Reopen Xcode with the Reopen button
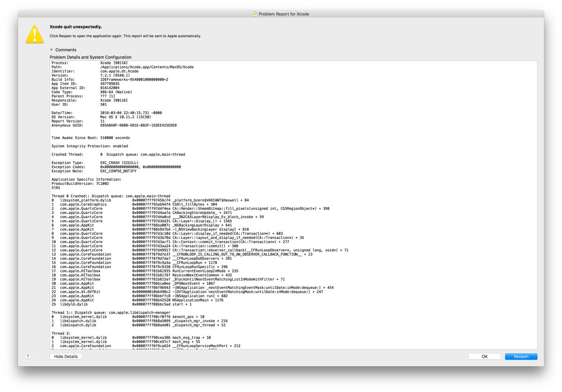The image size is (562, 392). pyautogui.click(x=521, y=356)
